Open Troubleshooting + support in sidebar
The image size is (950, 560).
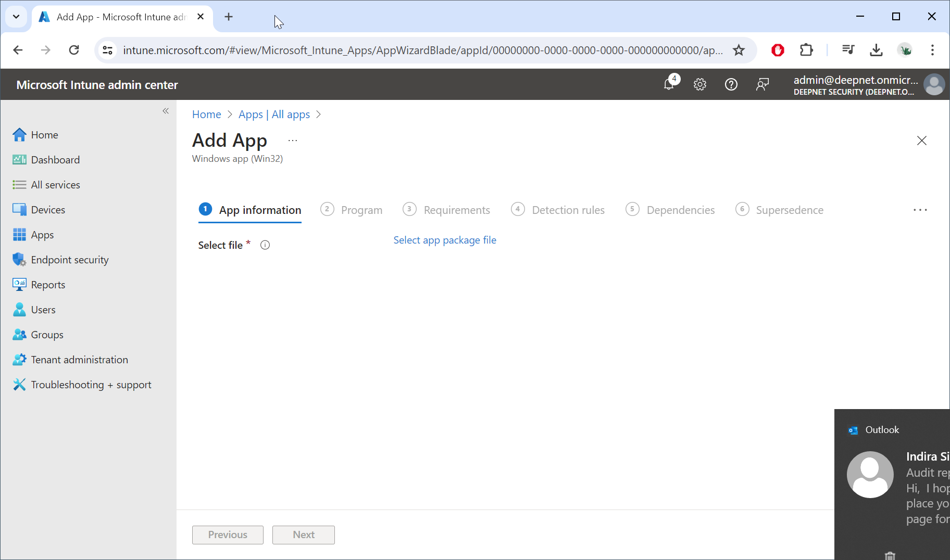coord(91,385)
